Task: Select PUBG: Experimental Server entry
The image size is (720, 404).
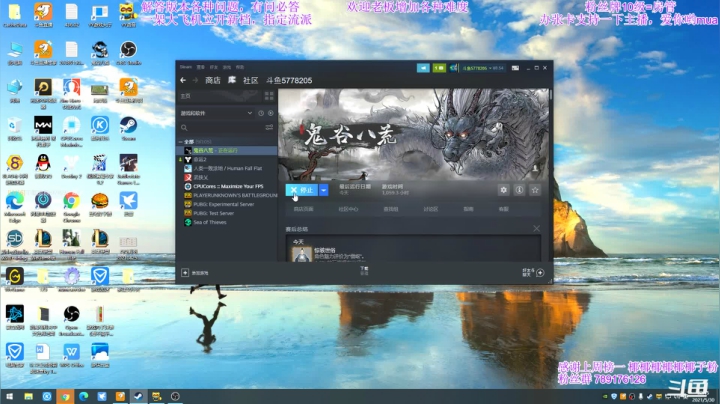Action: coord(227,204)
